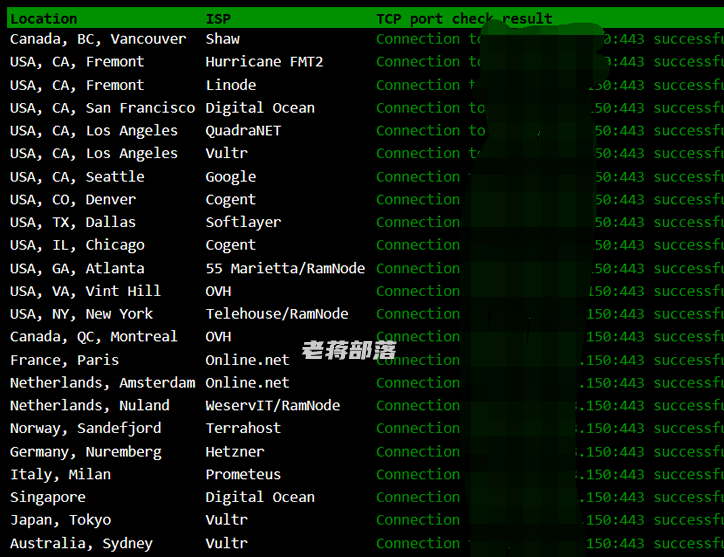Select USA, IL, Chicago location
Viewport: 724px width, 557px height.
(77, 245)
